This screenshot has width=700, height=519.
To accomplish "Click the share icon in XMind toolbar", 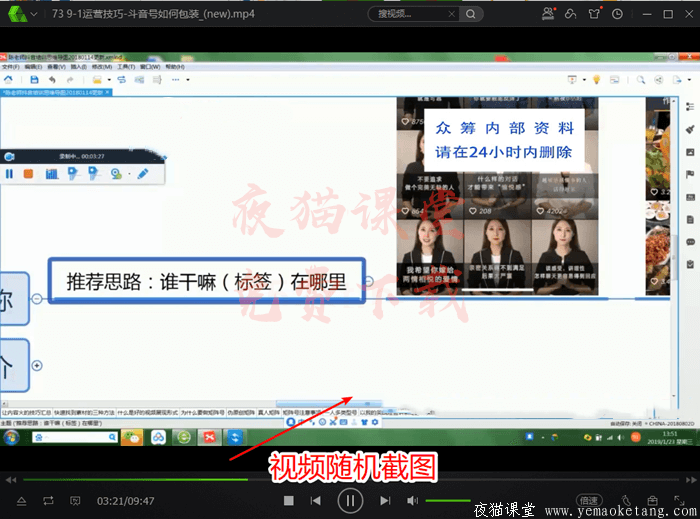I will (658, 80).
